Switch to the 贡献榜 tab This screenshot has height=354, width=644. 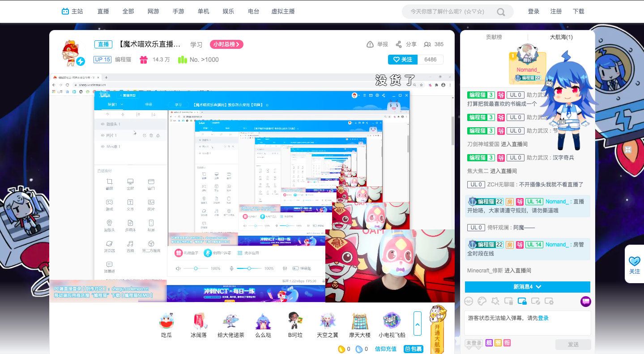(494, 37)
